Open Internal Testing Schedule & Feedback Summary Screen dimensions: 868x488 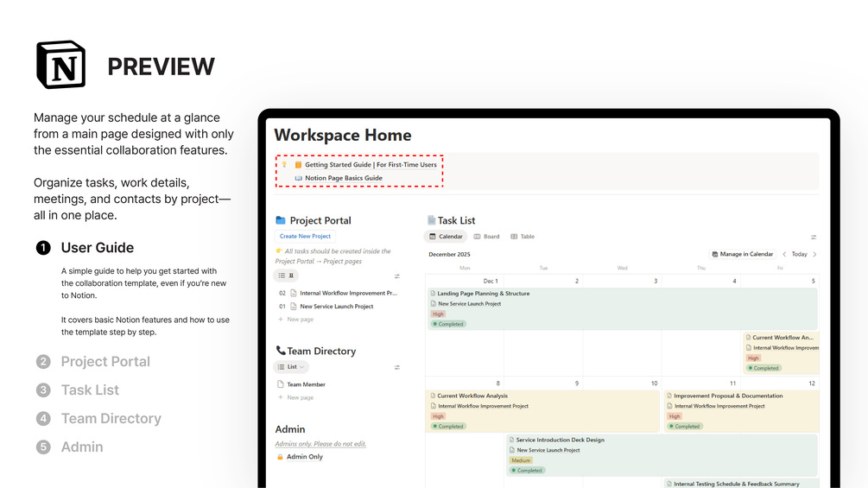click(736, 485)
